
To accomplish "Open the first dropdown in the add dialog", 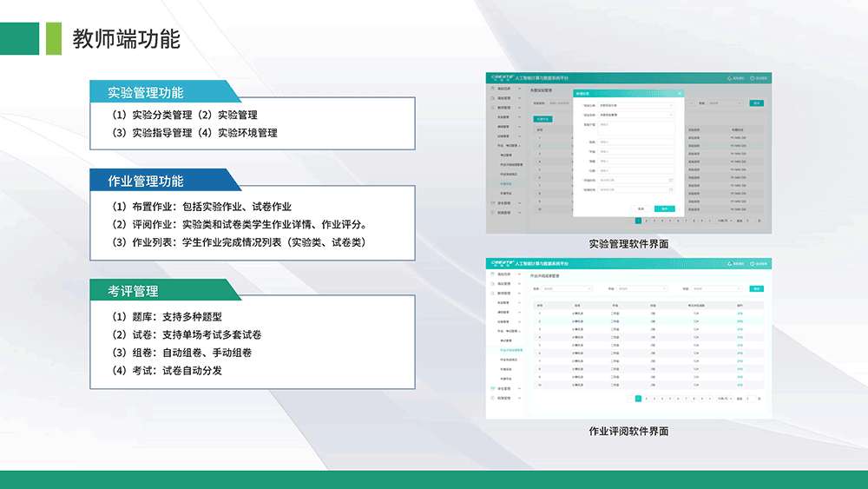I will (x=636, y=105).
